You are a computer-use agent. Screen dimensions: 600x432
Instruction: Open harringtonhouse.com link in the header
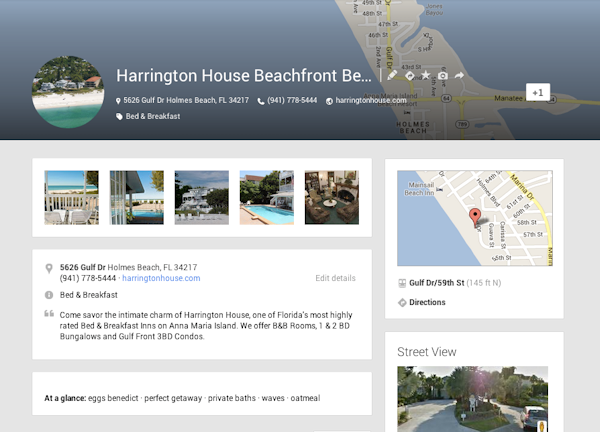coord(371,100)
